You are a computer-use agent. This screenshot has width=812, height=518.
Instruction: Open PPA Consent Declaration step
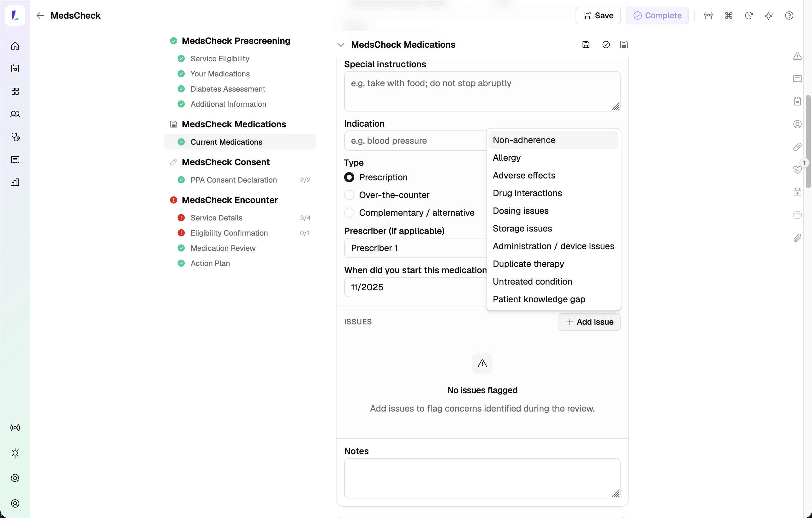tap(240, 180)
